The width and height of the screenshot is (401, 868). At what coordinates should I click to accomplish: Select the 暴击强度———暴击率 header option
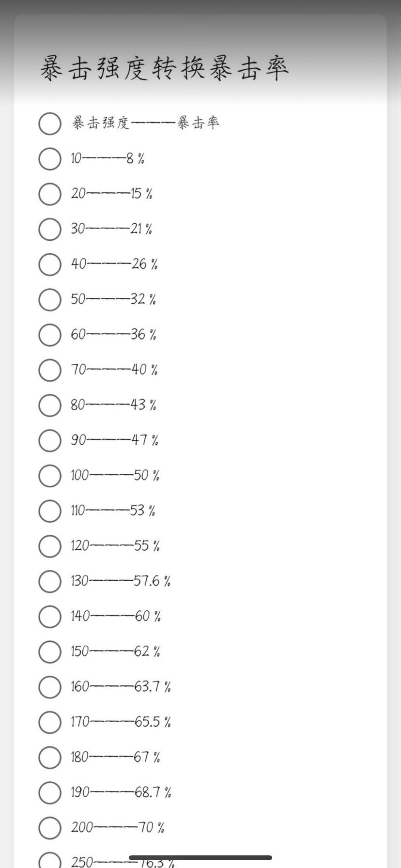(x=50, y=124)
